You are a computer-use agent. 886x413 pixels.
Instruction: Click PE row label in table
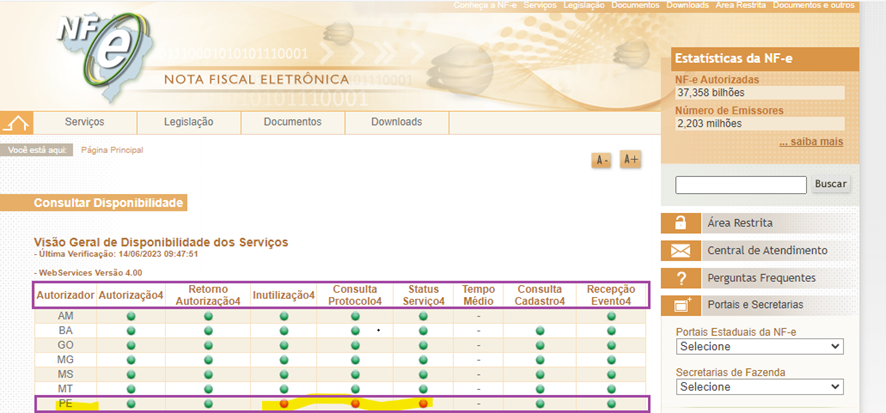(66, 403)
